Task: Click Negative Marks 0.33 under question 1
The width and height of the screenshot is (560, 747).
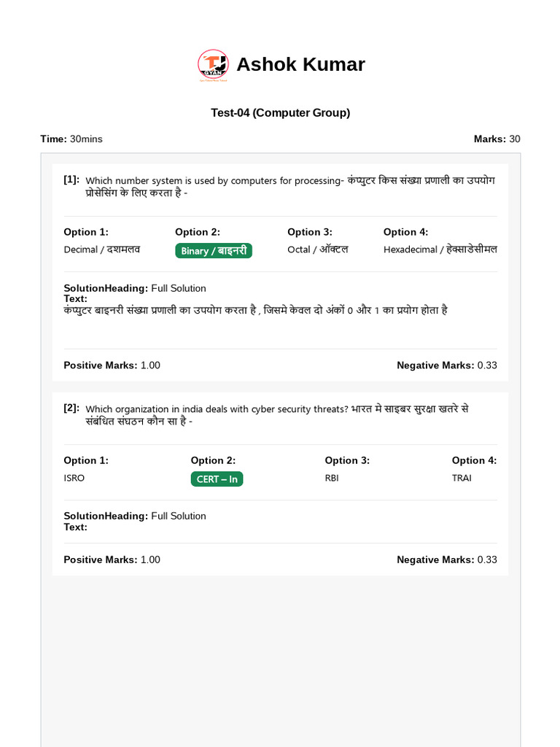Action: coord(446,365)
